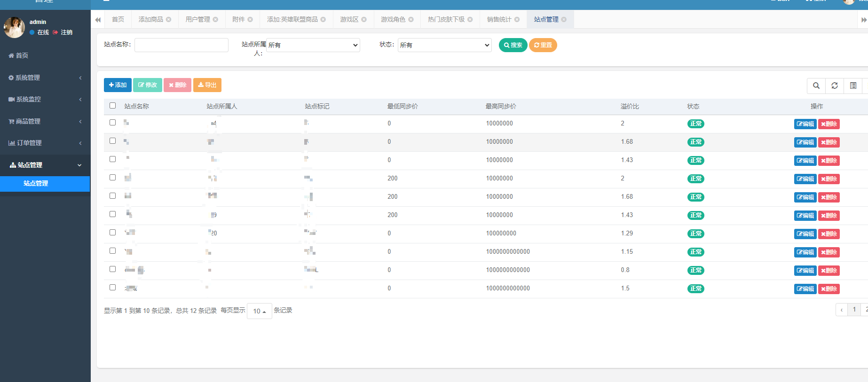Click the 注销 logout icon link

coord(63,32)
